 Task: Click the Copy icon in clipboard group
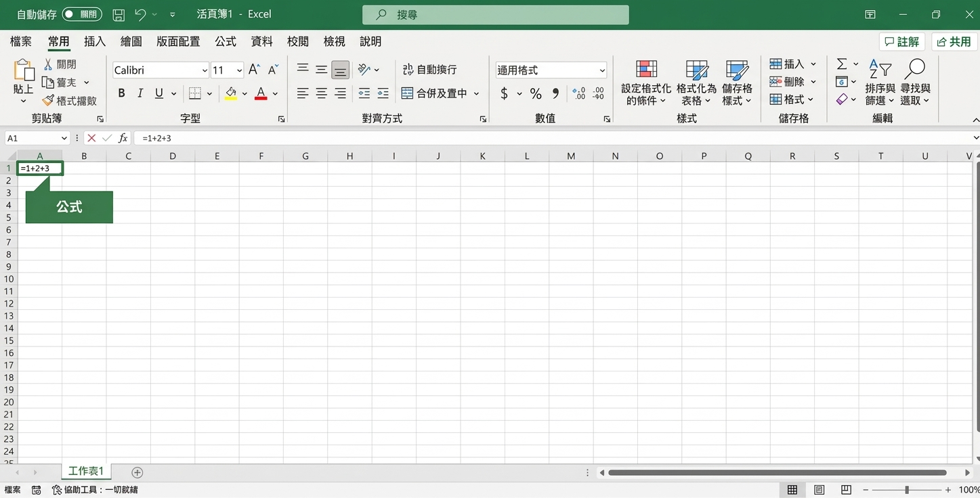click(x=48, y=83)
